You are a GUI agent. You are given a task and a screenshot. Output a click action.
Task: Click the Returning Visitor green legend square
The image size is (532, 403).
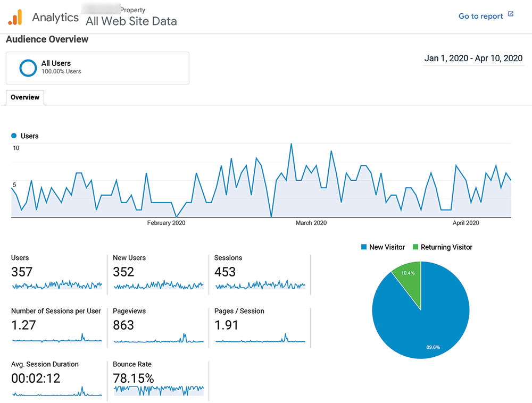415,247
